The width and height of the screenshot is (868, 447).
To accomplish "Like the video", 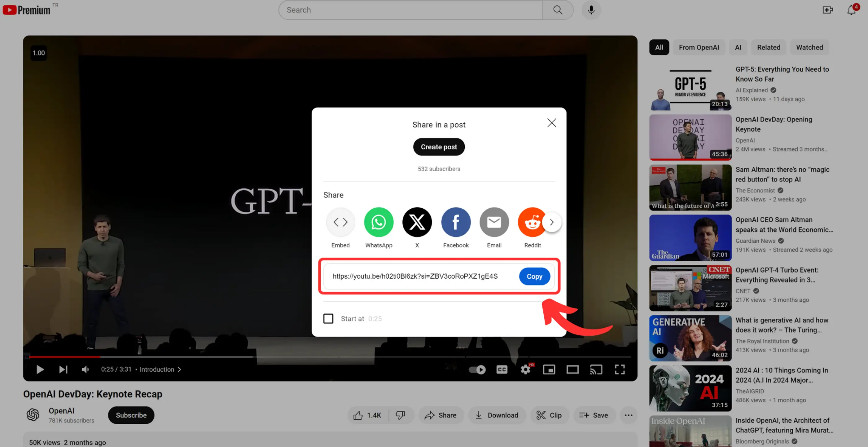I will pos(367,415).
